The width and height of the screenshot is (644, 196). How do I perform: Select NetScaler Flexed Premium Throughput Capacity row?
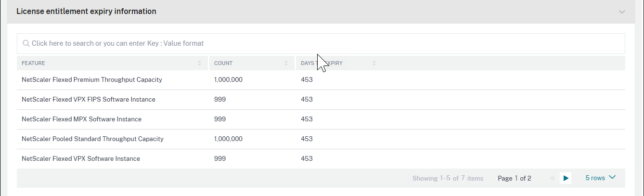(92, 79)
